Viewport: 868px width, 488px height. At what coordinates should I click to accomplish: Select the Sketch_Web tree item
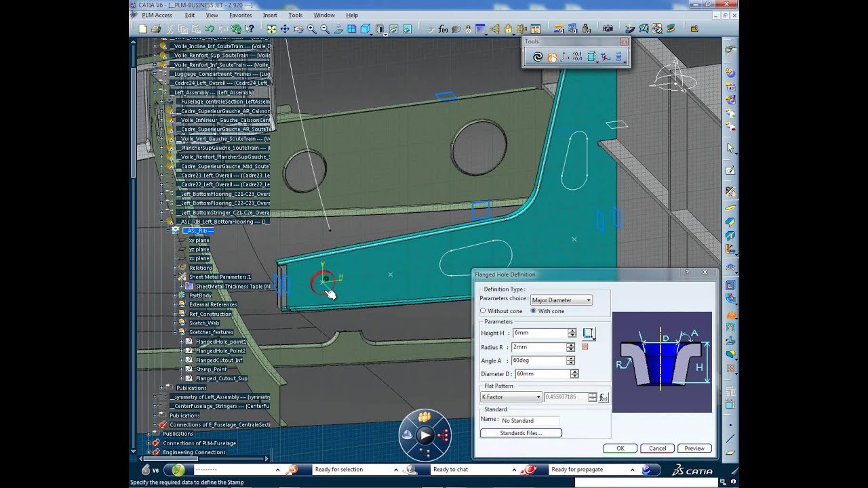pyautogui.click(x=204, y=323)
